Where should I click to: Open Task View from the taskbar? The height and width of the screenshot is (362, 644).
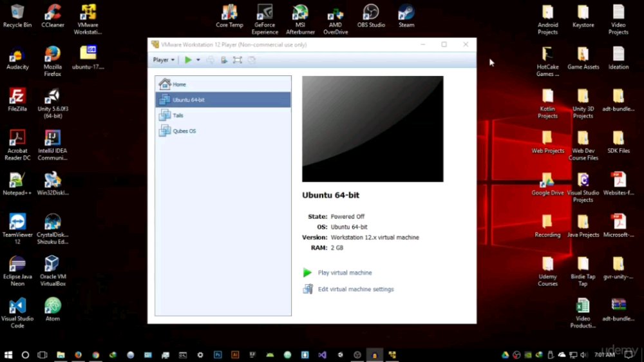coord(43,355)
